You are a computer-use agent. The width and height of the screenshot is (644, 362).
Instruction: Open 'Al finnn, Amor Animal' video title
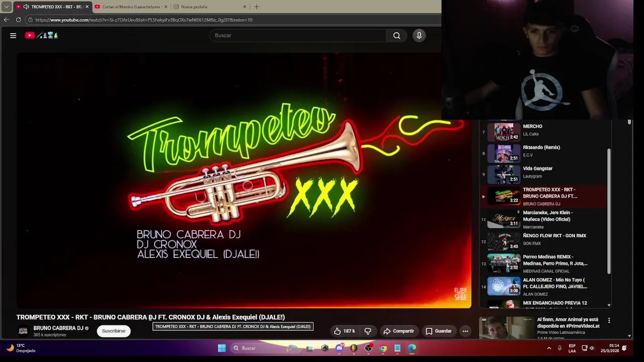(x=568, y=323)
